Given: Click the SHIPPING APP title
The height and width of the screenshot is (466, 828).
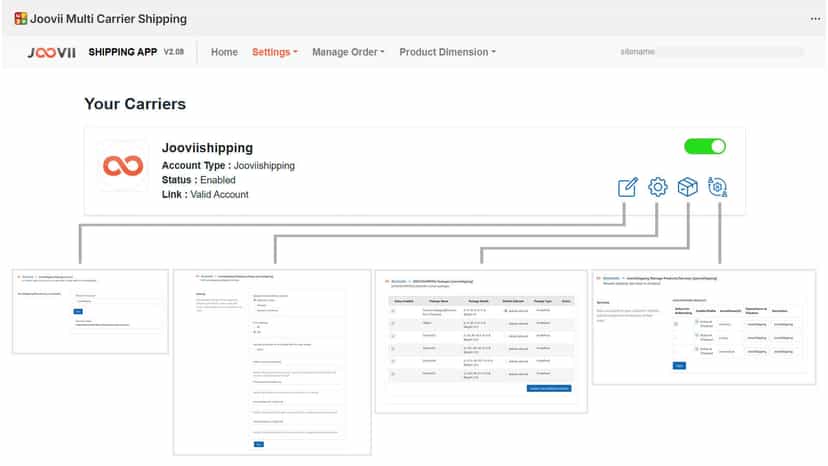Looking at the screenshot, I should tap(123, 52).
